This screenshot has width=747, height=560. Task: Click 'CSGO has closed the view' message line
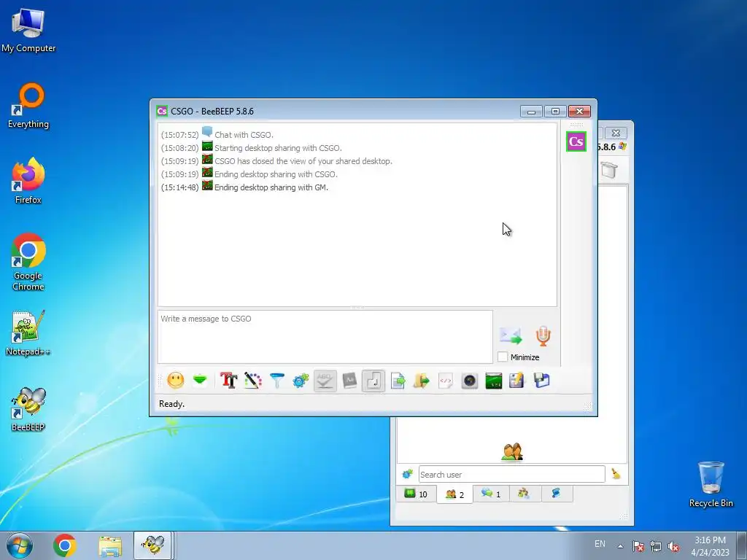coord(303,161)
